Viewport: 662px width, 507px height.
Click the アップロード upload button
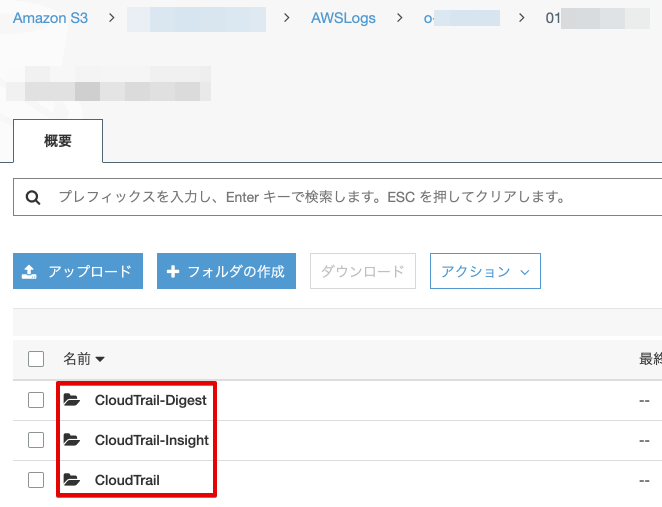(x=78, y=271)
